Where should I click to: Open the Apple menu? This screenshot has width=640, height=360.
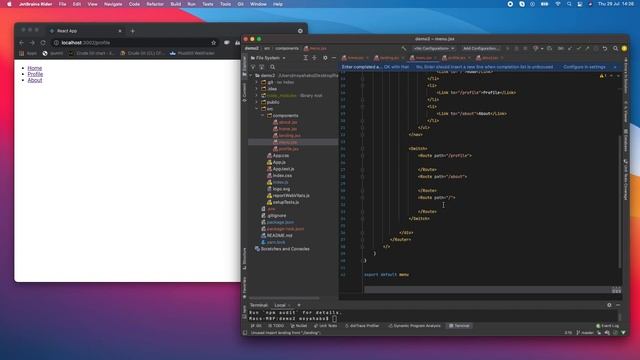click(x=9, y=4)
